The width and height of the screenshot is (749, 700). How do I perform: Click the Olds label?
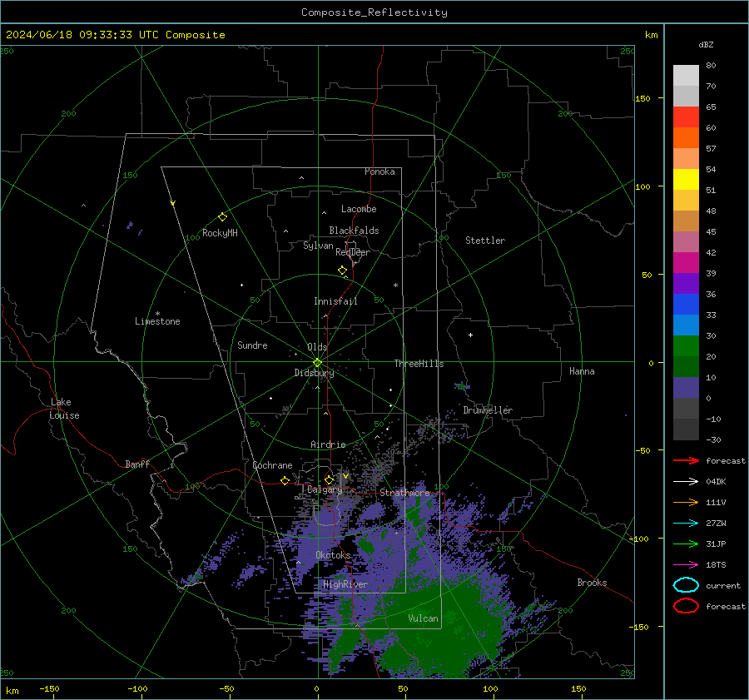pos(317,347)
